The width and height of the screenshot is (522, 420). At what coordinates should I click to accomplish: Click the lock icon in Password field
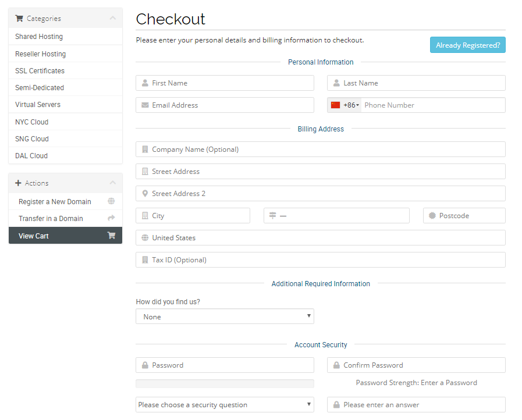click(x=145, y=365)
